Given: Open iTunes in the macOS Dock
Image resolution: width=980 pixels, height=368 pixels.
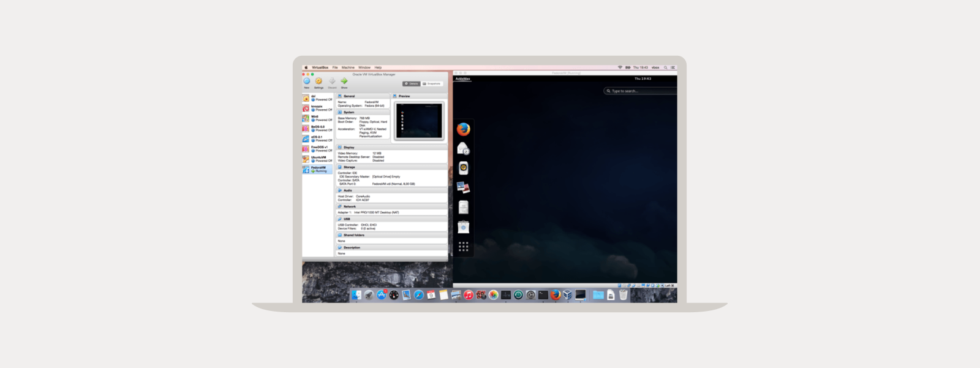Looking at the screenshot, I should pyautogui.click(x=469, y=294).
